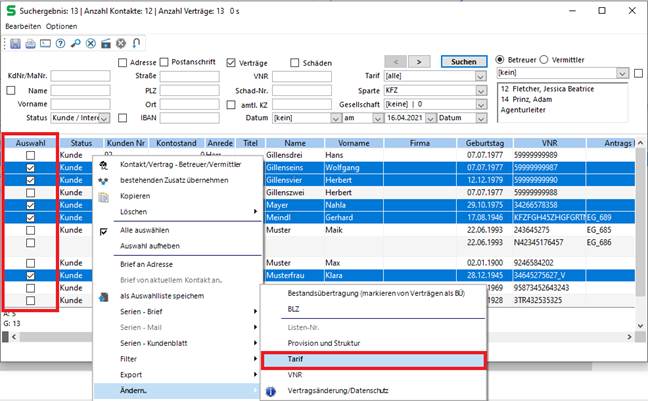Open the Optionen menu in menu bar
The image size is (648, 401).
[61, 26]
